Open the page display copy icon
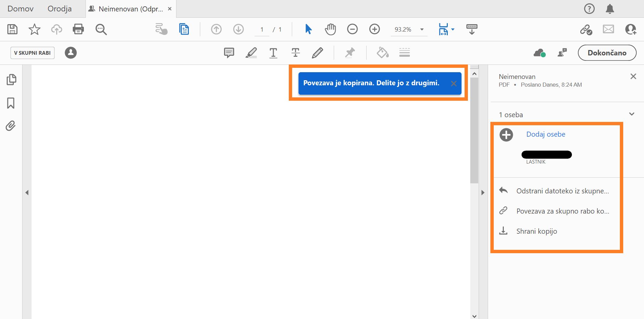 point(184,29)
